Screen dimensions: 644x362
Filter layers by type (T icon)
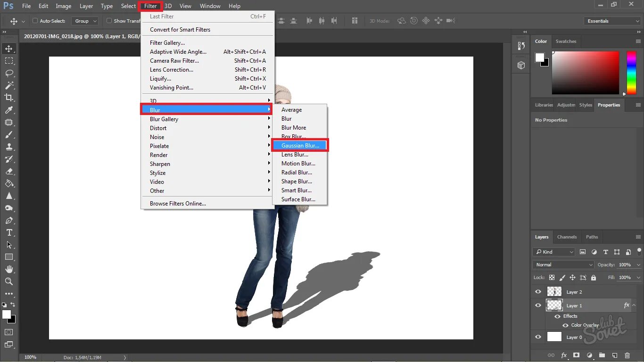coord(605,252)
